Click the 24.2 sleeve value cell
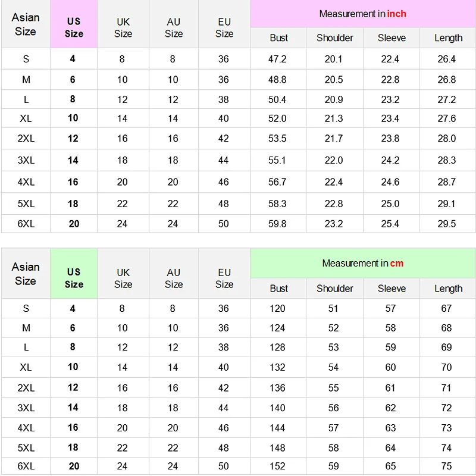The width and height of the screenshot is (476, 476). [x=390, y=160]
